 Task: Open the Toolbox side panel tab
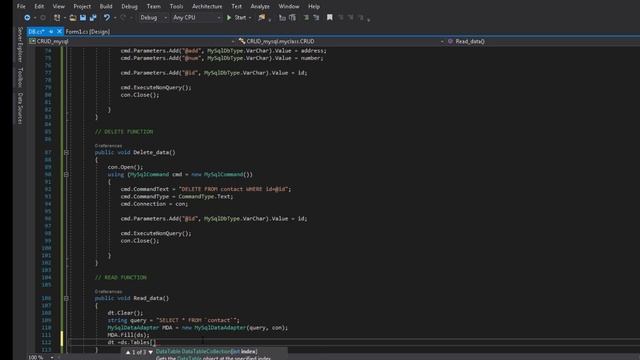click(20, 78)
